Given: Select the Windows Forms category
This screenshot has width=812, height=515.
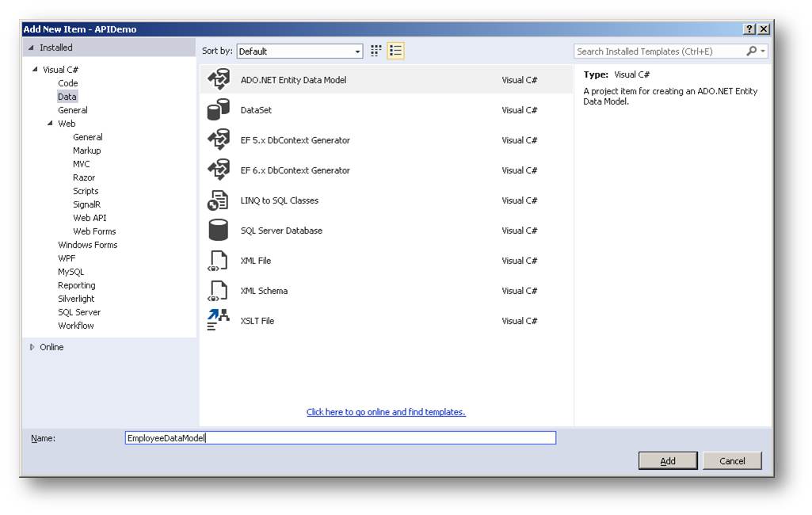Looking at the screenshot, I should coord(87,245).
